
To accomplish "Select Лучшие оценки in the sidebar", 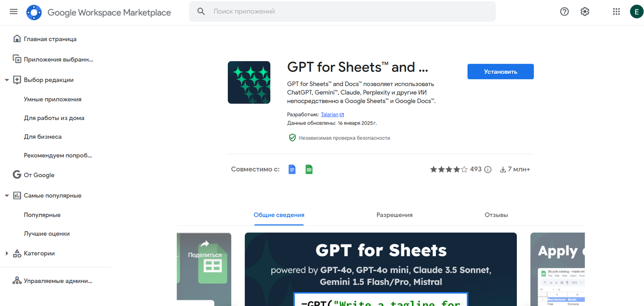I will click(x=47, y=234).
